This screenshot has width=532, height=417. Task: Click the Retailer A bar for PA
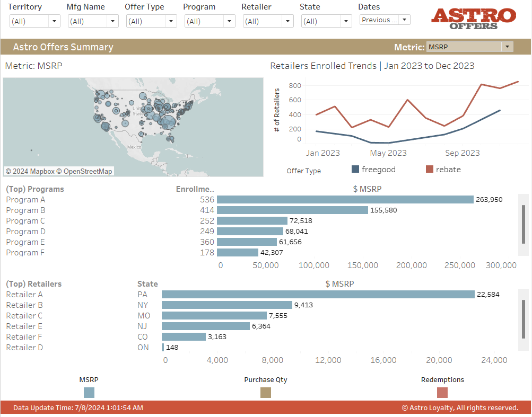(318, 295)
